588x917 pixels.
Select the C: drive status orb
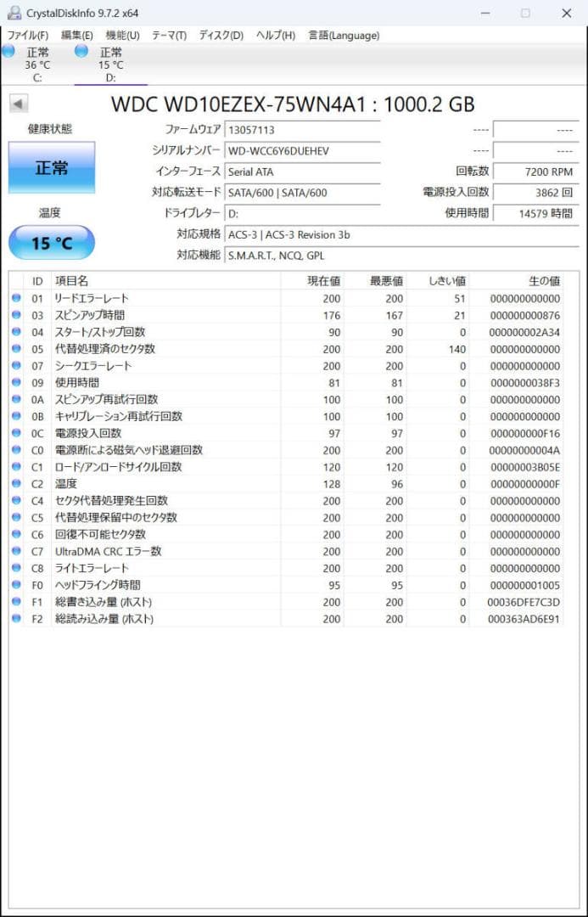(x=8, y=51)
